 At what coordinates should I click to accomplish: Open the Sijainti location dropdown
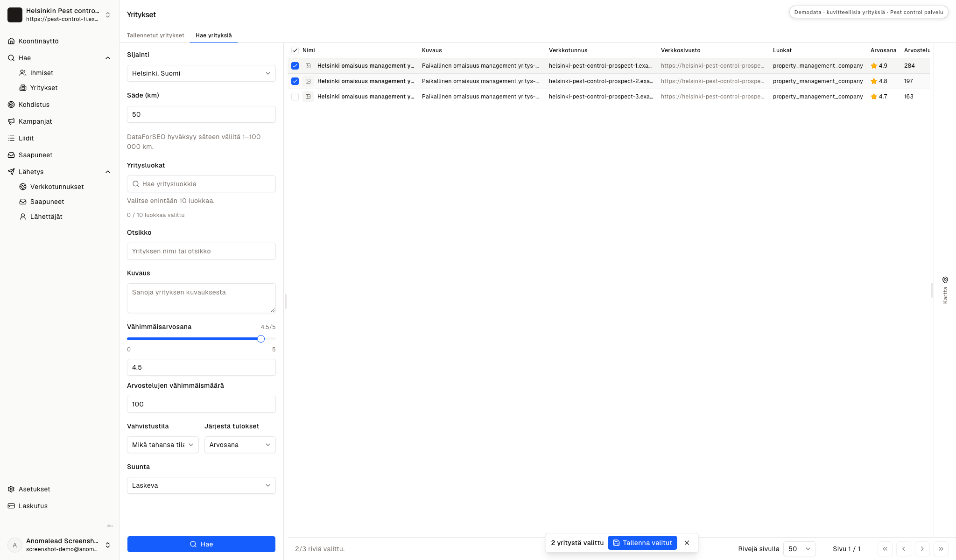(201, 73)
